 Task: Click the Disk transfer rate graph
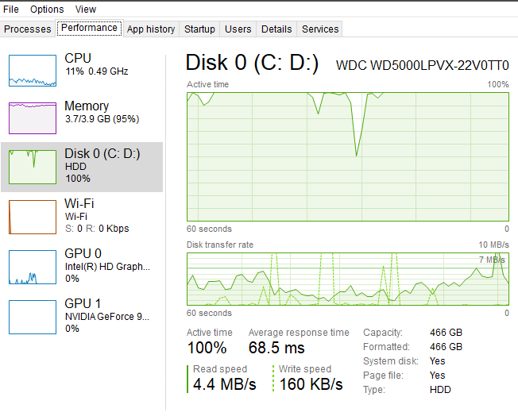[347, 279]
